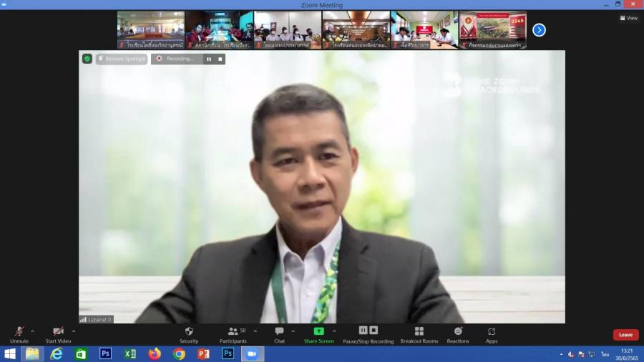Image resolution: width=644 pixels, height=362 pixels.
Task: Open Breakout Rooms
Action: click(419, 334)
